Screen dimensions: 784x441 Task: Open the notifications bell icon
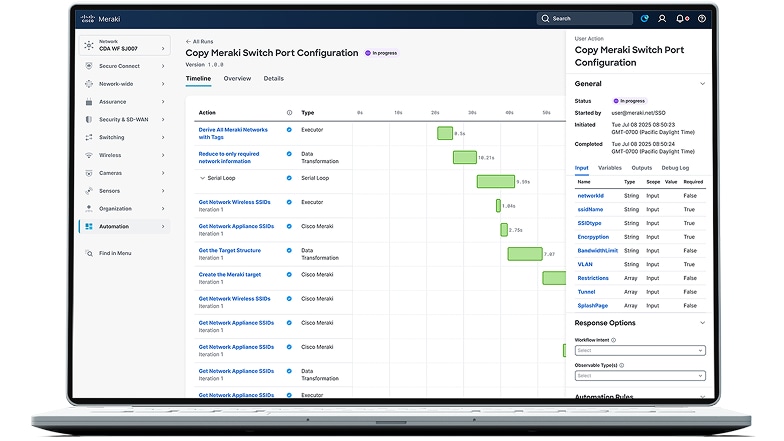[681, 18]
